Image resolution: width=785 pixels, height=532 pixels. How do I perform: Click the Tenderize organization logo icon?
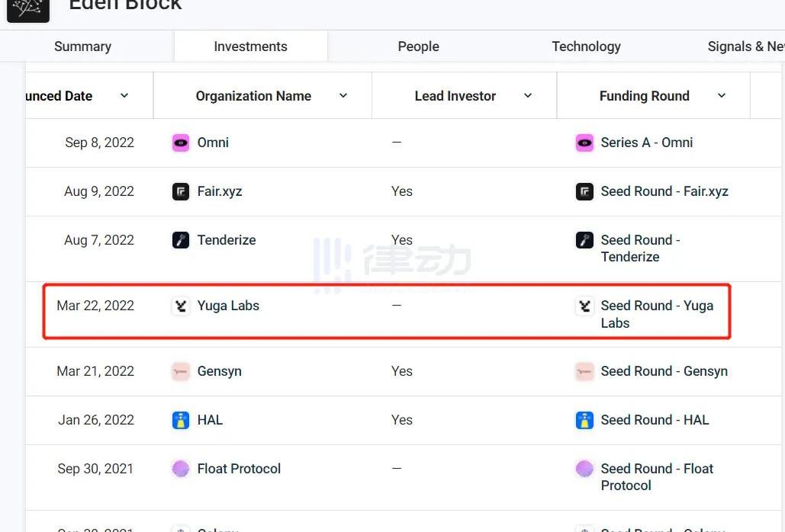[181, 241]
